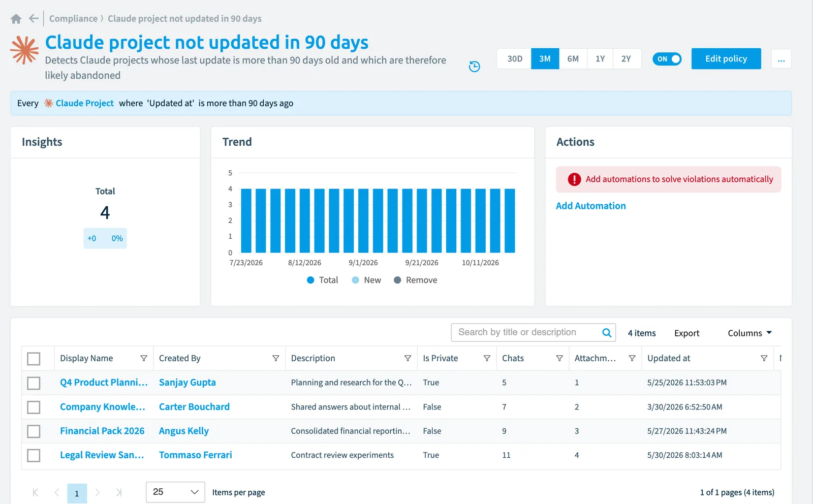Open filter for Description column
813x504 pixels.
tap(408, 358)
